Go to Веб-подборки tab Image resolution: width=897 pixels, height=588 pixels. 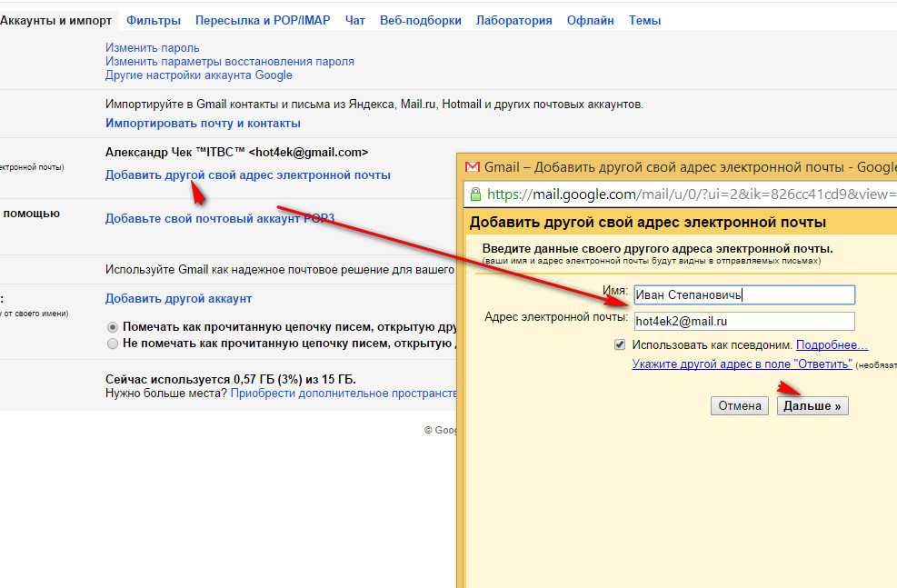point(421,21)
